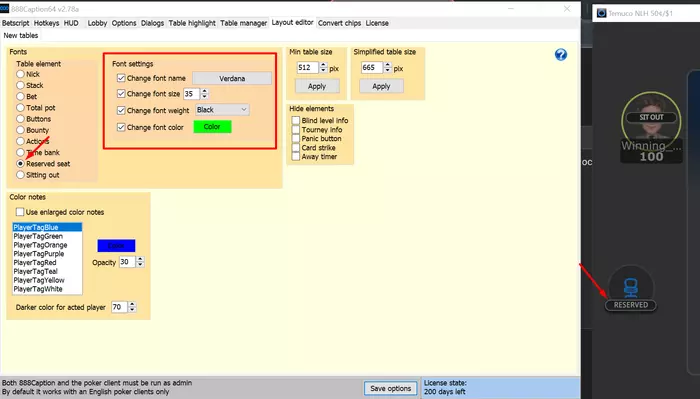Check Panic button hide option
Viewport: 700px width, 399px height.
coord(296,138)
